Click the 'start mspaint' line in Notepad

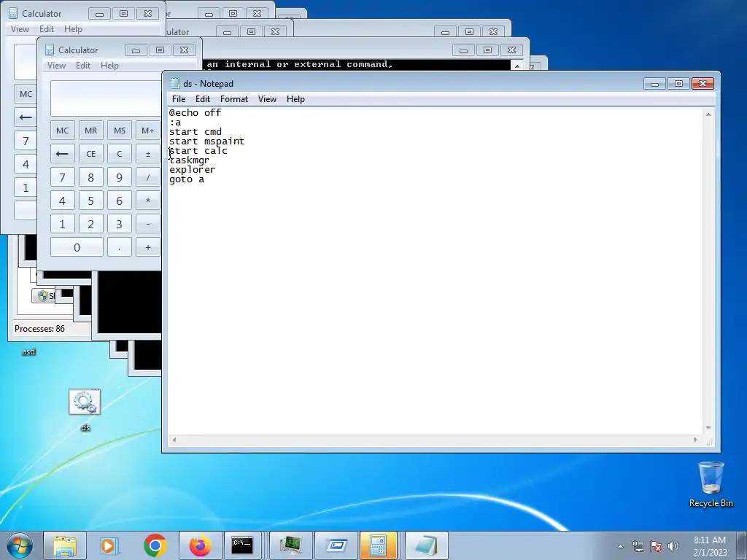pyautogui.click(x=206, y=141)
